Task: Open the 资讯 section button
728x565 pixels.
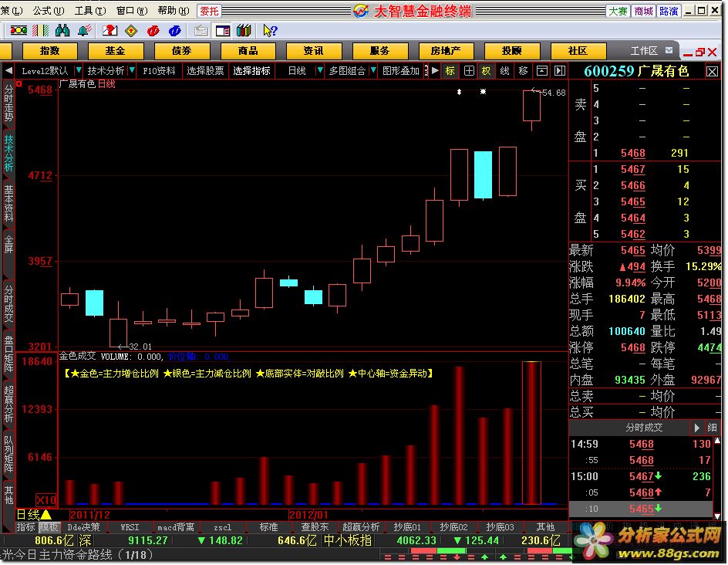Action: pos(313,51)
